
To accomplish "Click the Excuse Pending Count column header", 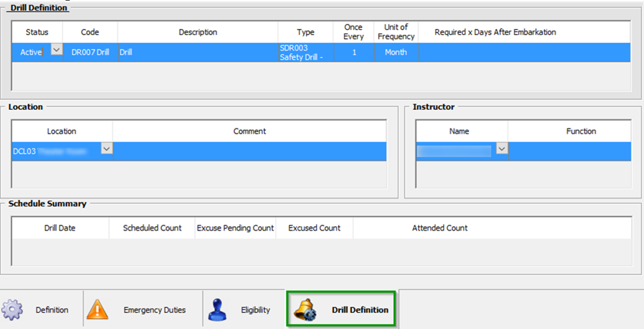I will [x=235, y=227].
